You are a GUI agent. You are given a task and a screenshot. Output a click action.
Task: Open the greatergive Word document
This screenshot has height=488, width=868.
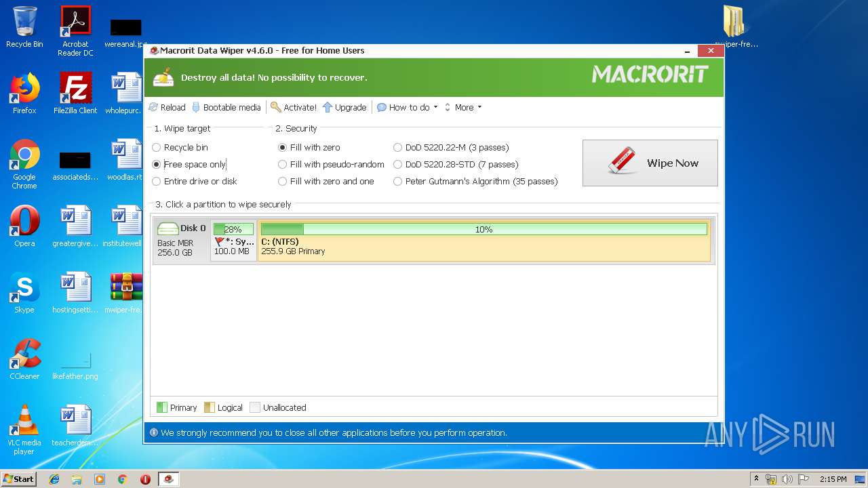[x=75, y=226]
